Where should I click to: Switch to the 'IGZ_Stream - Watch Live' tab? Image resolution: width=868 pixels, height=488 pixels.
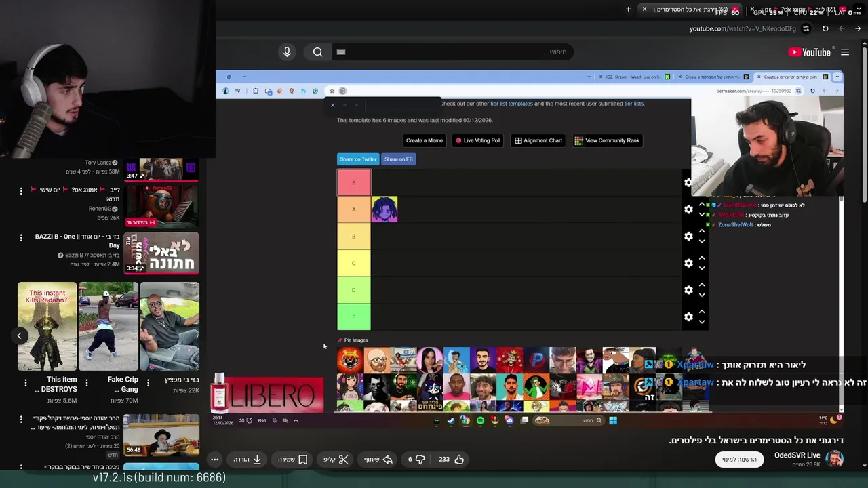(633, 77)
